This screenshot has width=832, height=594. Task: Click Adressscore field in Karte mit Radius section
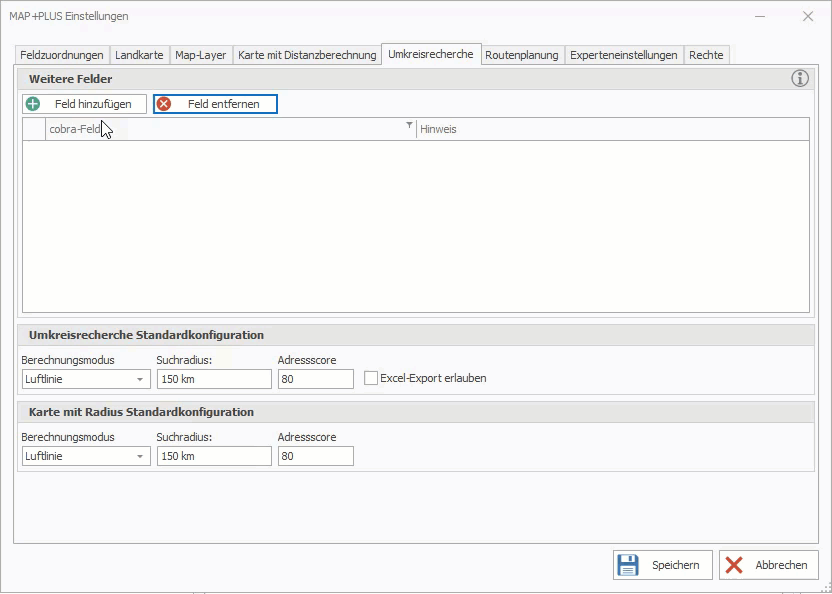315,456
